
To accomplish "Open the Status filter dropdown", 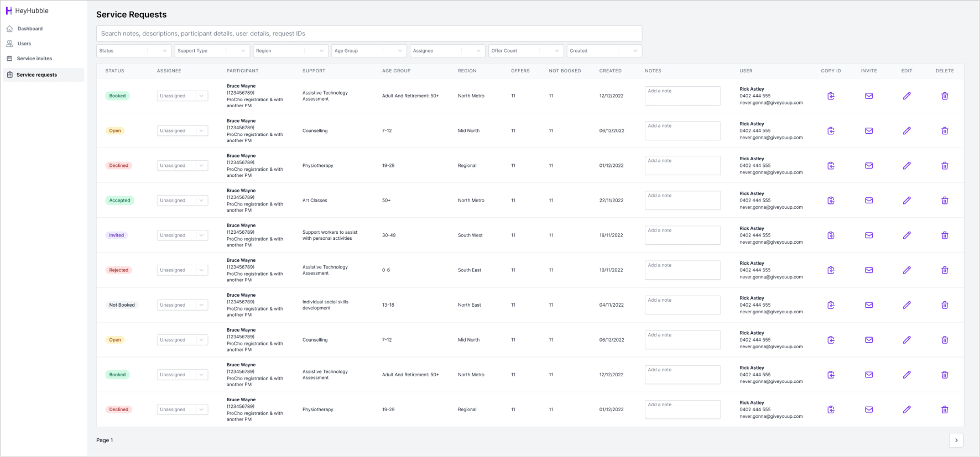I will point(133,51).
